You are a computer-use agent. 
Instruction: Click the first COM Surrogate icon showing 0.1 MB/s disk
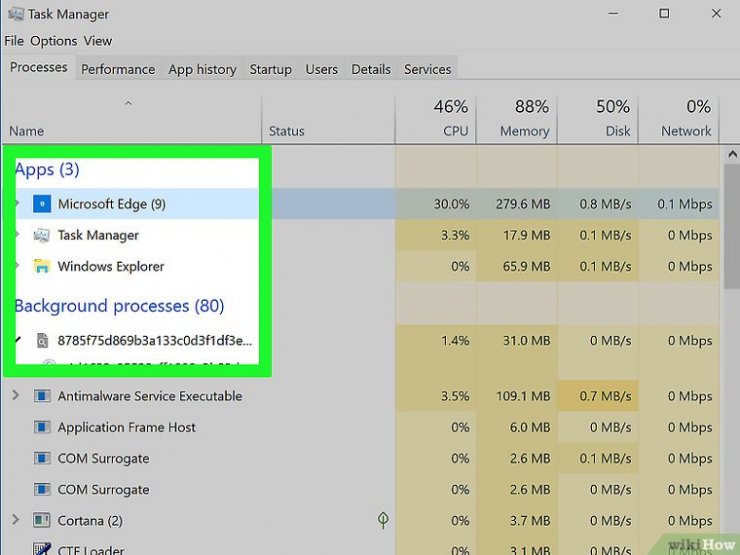pos(42,458)
